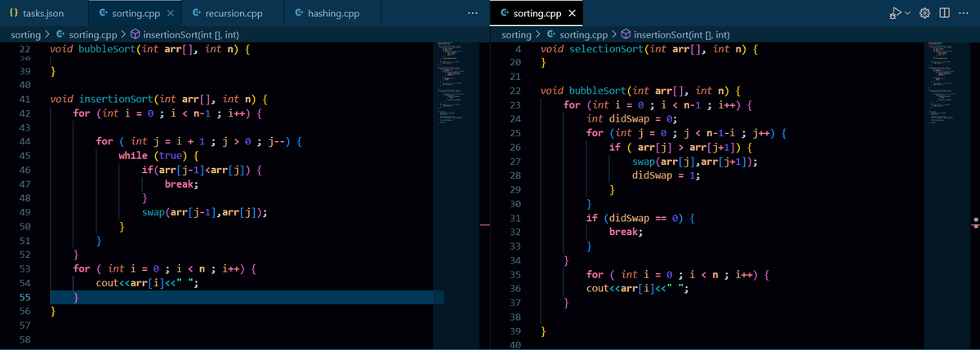Click the Split Editor Right icon

pos(945,14)
